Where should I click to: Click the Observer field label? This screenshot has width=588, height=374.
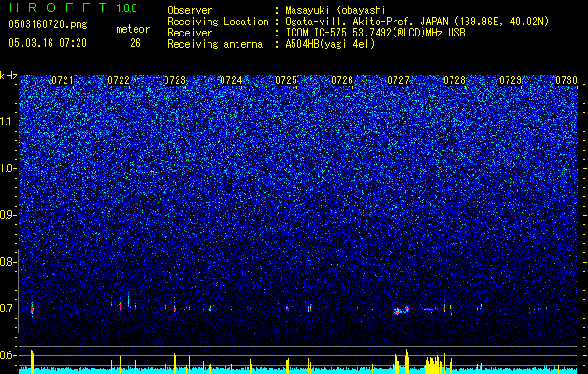[190, 10]
